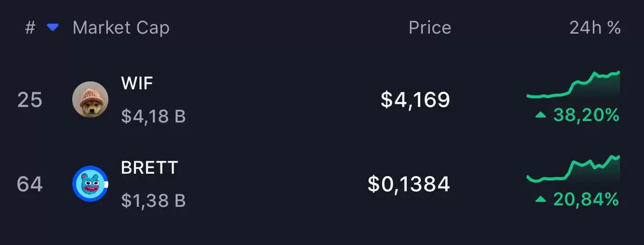The width and height of the screenshot is (644, 245).
Task: Click the green up arrow beside 20,84%
Action: coord(540,199)
